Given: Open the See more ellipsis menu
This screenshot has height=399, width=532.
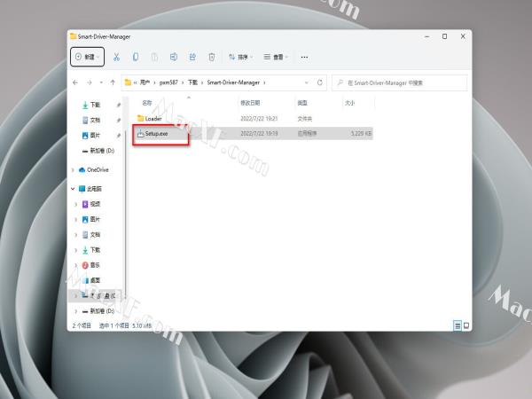Looking at the screenshot, I should [x=304, y=57].
